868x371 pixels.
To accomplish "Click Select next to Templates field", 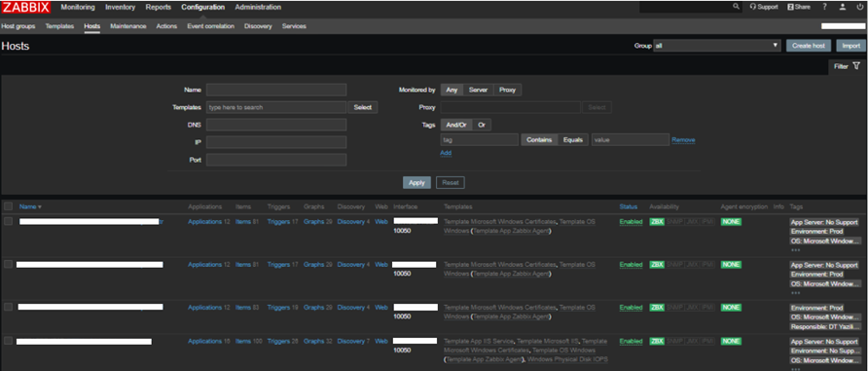I will coord(363,107).
